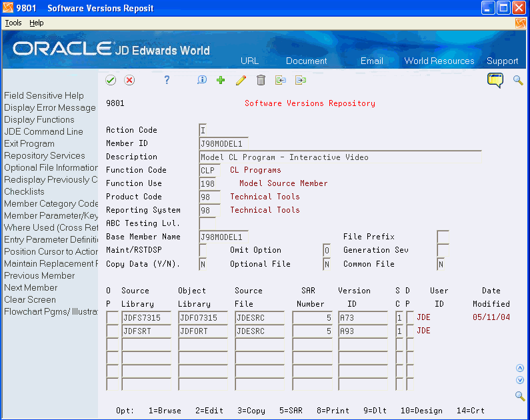Click the next member arrow icon
This screenshot has height=420, width=530.
[301, 80]
